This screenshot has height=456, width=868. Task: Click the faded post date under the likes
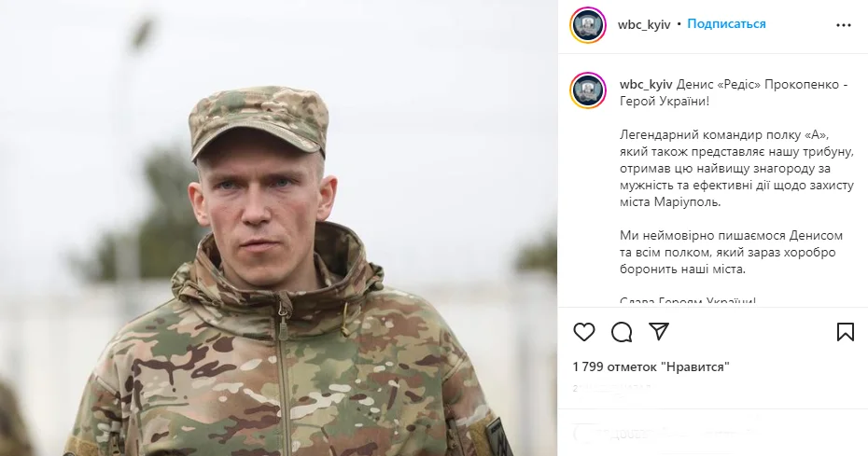pos(611,389)
